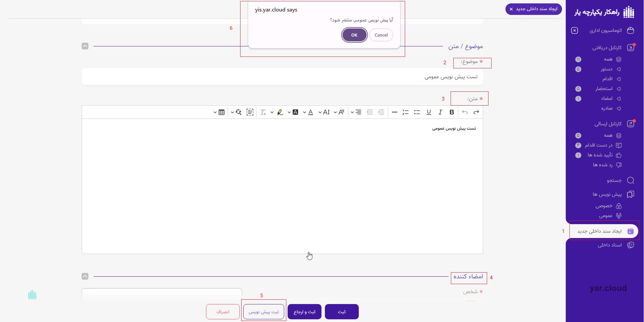Close the ایجاد سند داخلی جدید tab

point(511,9)
